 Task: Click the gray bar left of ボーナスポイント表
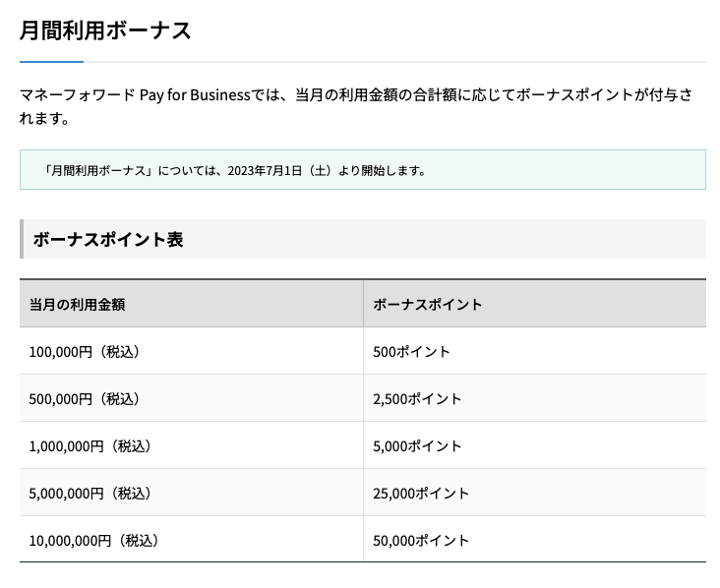click(x=22, y=239)
